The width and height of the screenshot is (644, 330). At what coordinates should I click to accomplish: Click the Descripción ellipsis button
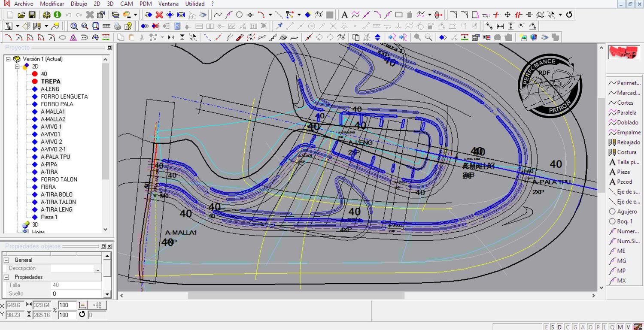97,269
